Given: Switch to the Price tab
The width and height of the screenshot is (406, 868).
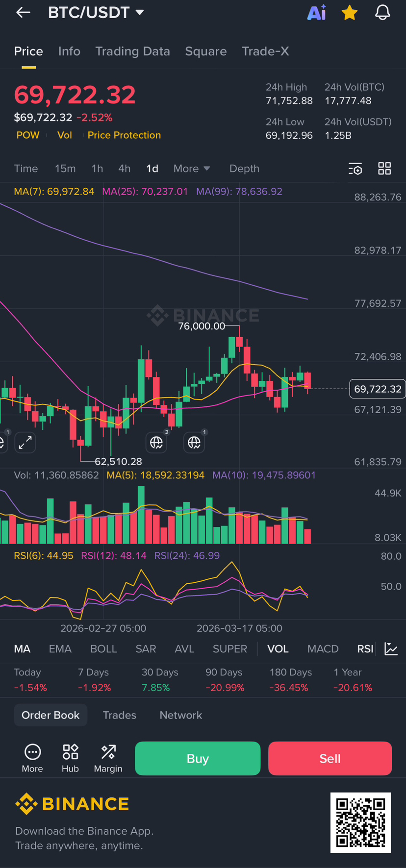Looking at the screenshot, I should 28,51.
